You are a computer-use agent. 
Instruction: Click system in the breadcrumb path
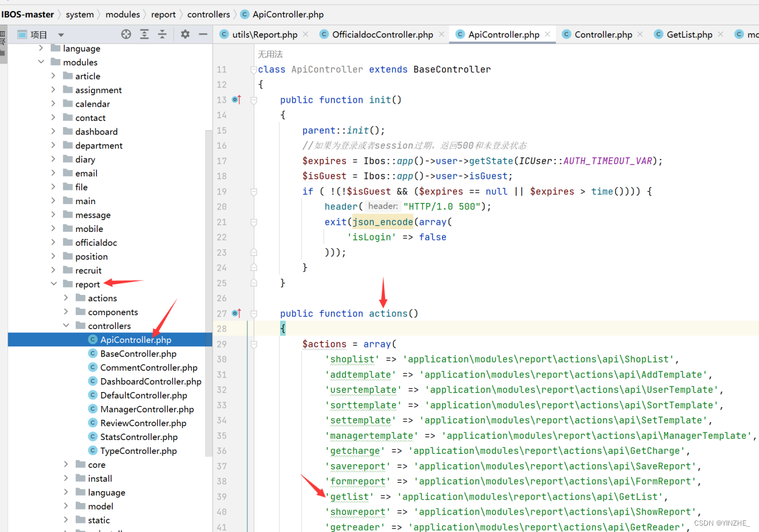[x=80, y=14]
